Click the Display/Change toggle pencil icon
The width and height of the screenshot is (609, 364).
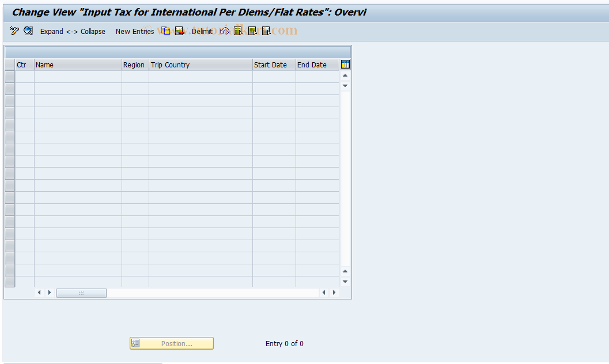click(14, 31)
